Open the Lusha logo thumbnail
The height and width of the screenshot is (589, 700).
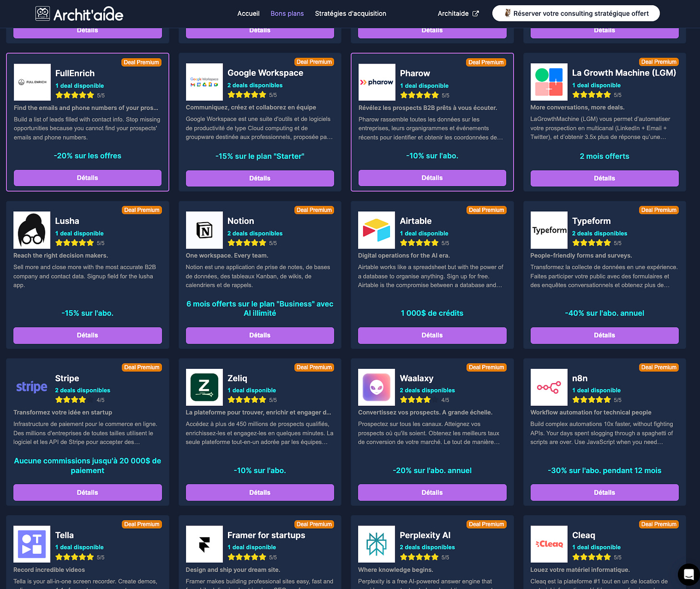click(x=32, y=230)
